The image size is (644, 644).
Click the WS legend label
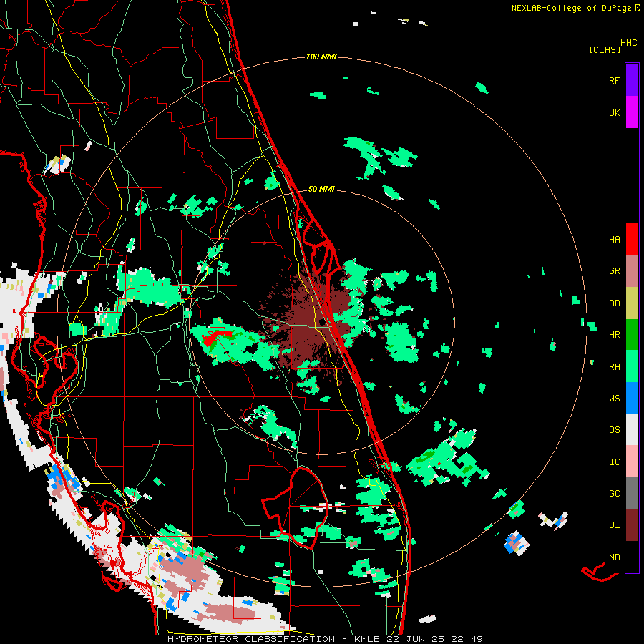614,398
